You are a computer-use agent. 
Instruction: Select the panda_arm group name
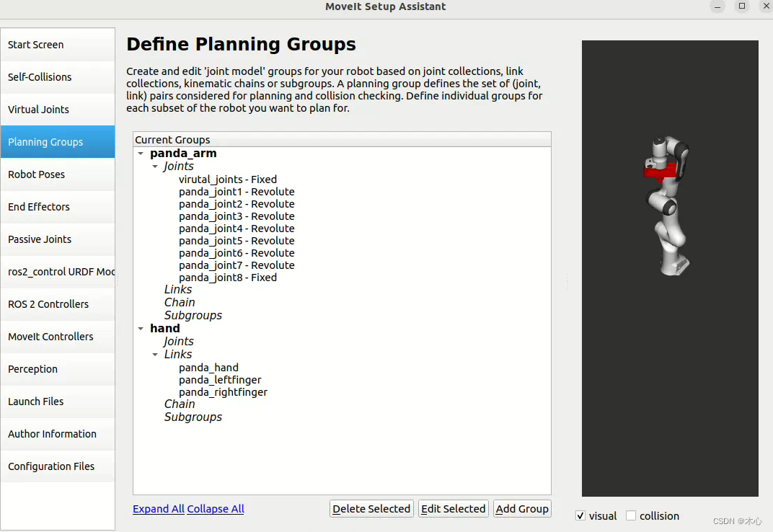coord(183,154)
